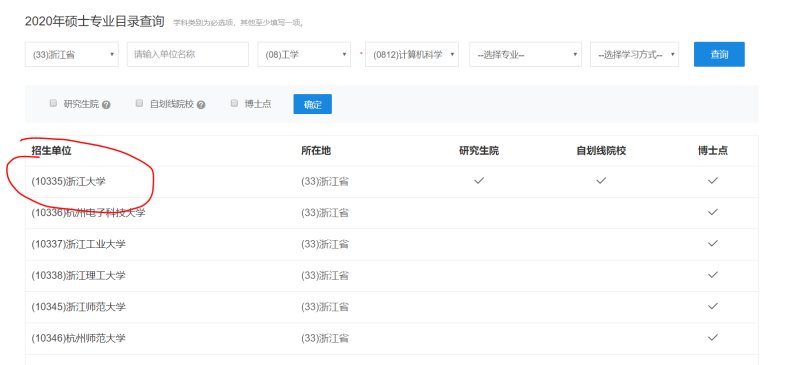Click the 自划线院校 column header
The height and width of the screenshot is (365, 800).
(x=601, y=151)
